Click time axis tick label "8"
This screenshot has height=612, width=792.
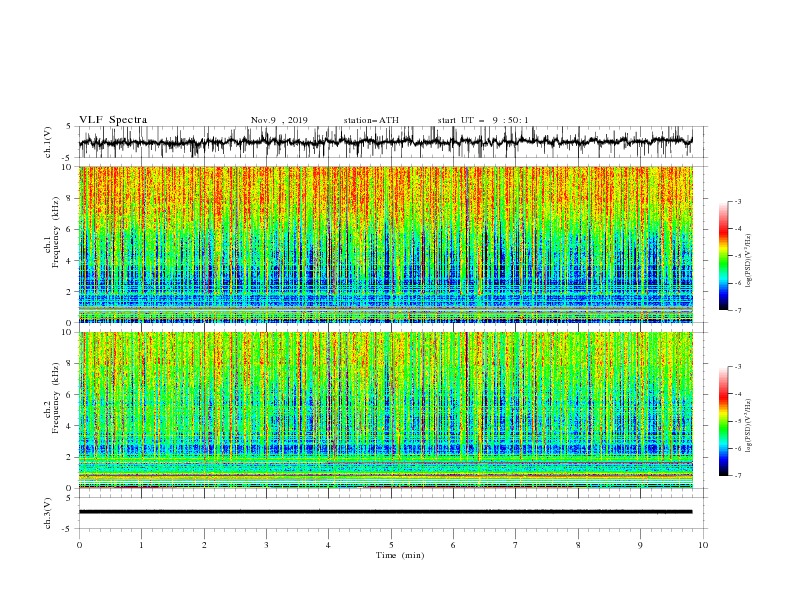[x=578, y=545]
